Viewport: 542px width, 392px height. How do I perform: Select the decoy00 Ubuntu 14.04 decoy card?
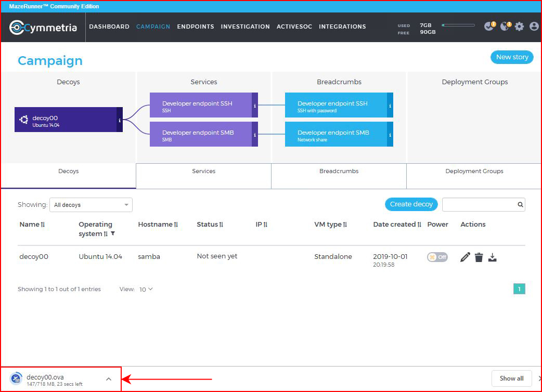[69, 120]
